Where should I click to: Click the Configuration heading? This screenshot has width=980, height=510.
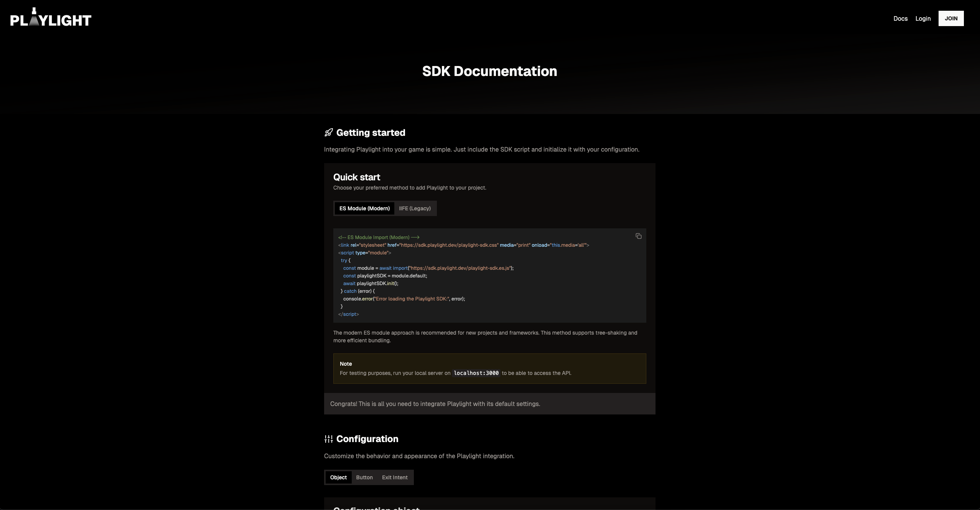click(367, 439)
